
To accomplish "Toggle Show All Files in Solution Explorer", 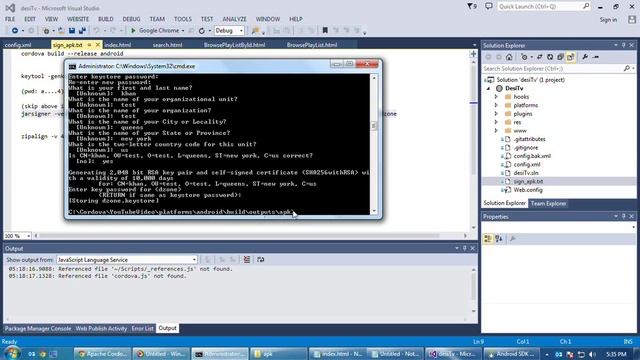I will click(571, 57).
